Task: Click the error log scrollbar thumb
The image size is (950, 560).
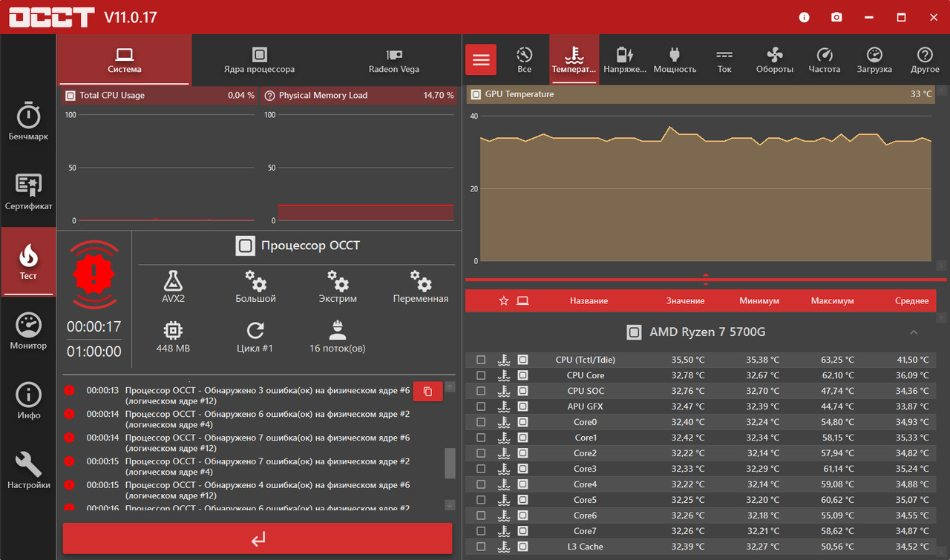Action: pos(450,463)
